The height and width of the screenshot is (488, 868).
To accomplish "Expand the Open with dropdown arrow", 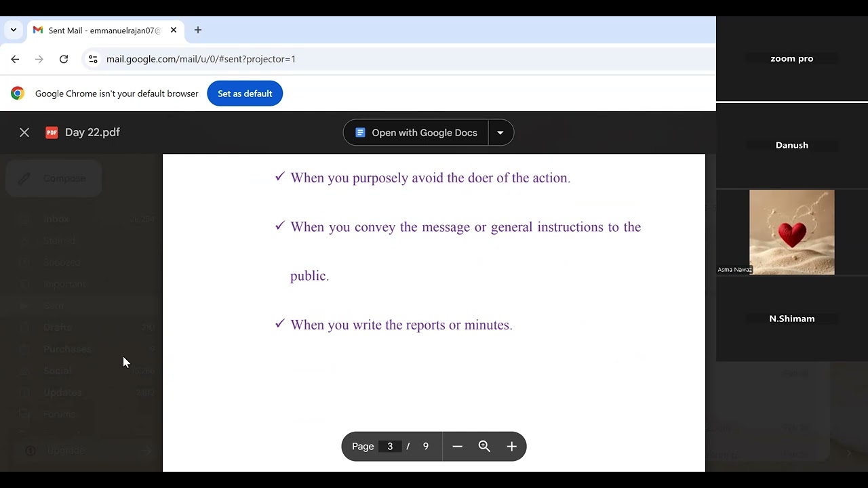I will 500,133.
